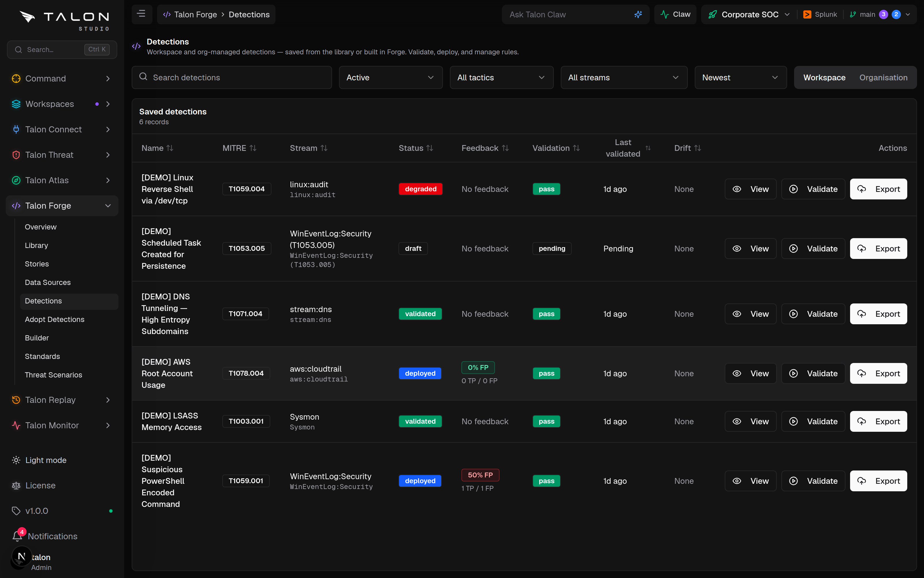
Task: Collapse the Talon Forge section
Action: (62, 206)
